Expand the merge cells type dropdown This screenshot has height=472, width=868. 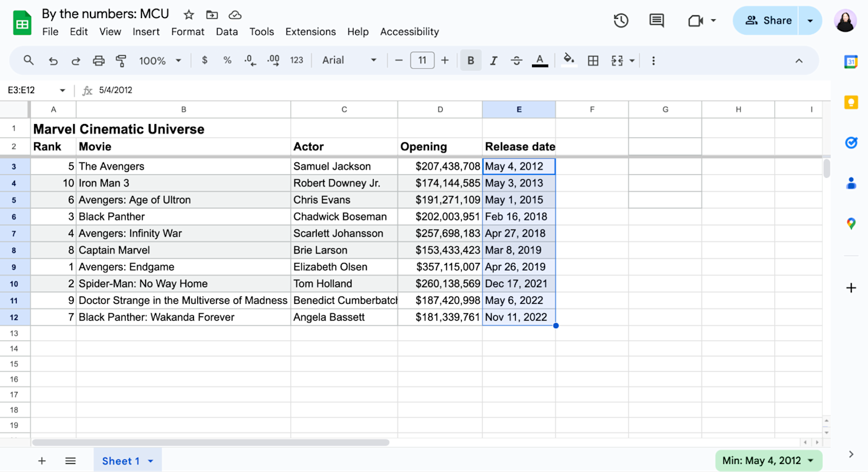coord(632,60)
